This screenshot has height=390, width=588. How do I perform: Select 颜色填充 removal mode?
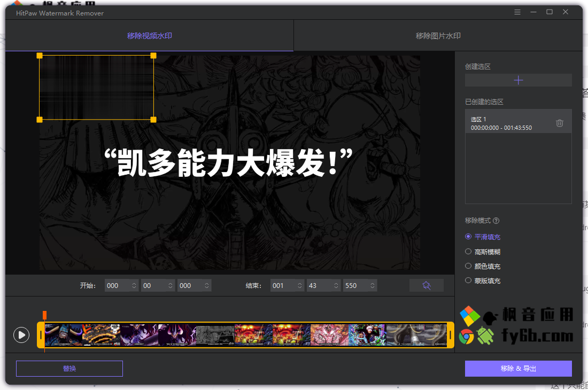point(483,267)
